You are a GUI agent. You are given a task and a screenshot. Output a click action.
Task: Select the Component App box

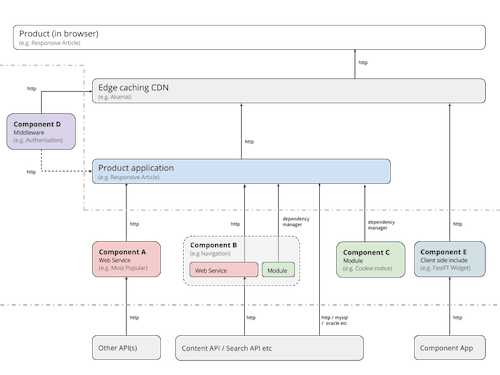point(450,348)
